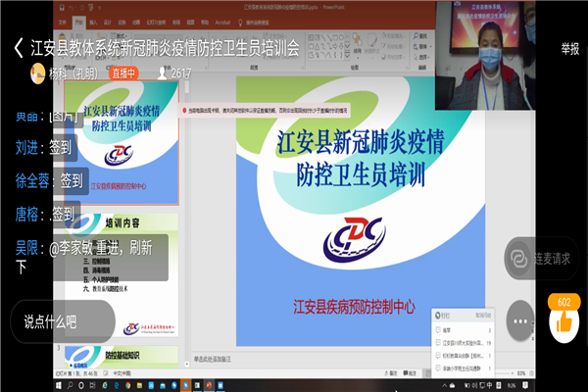Click the PowerPoint Save icon in quick access toolbar

pos(62,8)
